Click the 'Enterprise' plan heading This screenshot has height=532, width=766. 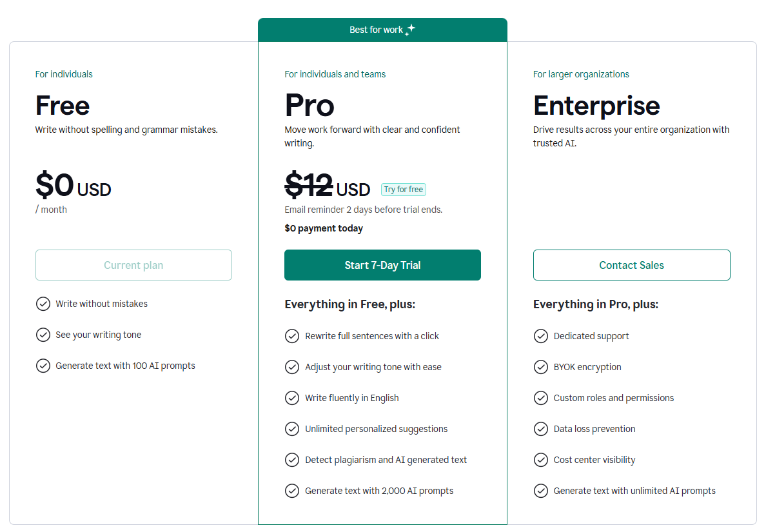point(596,105)
